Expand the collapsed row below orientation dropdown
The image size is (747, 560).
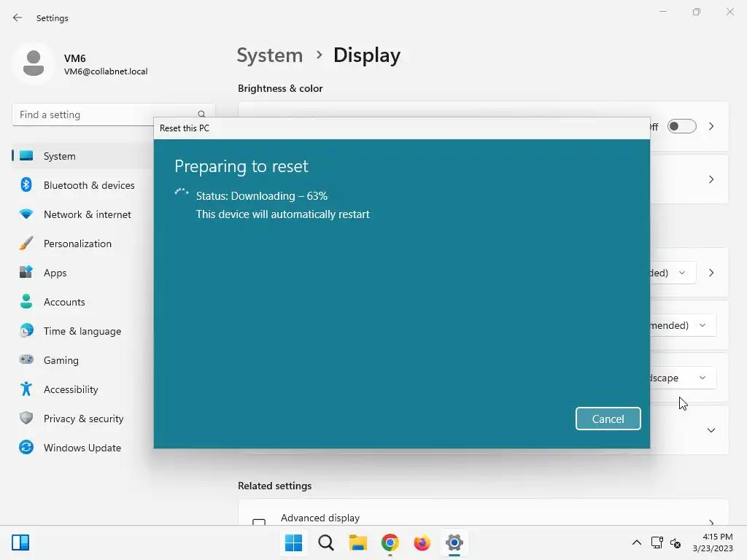tap(711, 430)
